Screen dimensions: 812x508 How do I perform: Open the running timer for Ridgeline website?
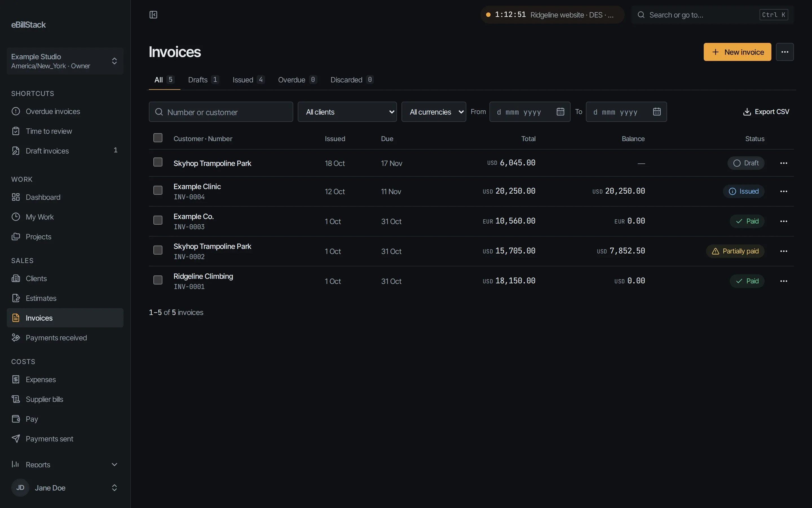tap(552, 15)
